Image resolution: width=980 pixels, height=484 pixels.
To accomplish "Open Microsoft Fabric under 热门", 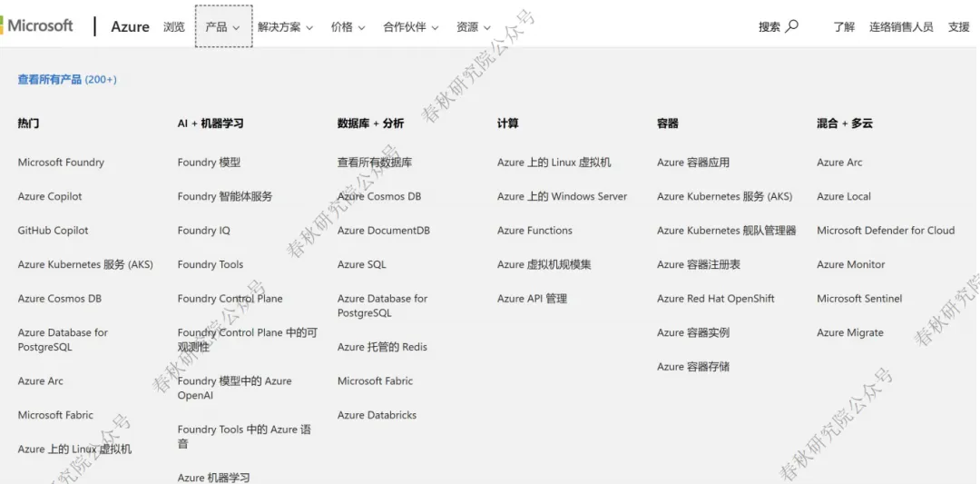I will (x=55, y=415).
